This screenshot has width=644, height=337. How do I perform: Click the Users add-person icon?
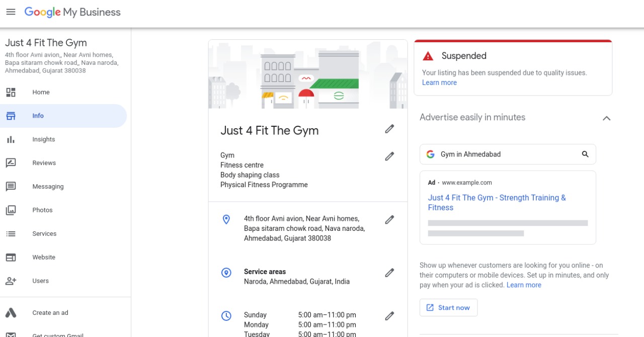pyautogui.click(x=11, y=281)
